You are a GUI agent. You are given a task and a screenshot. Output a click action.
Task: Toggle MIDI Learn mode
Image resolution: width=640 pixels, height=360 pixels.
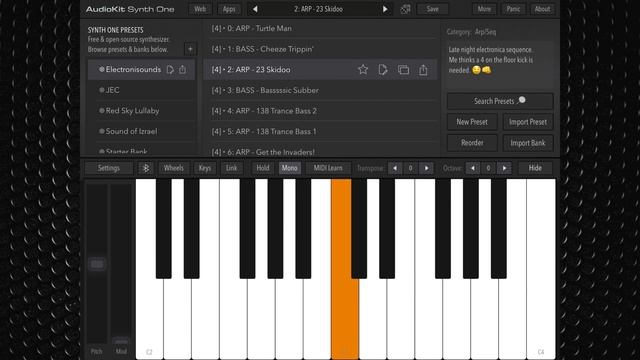click(x=328, y=168)
